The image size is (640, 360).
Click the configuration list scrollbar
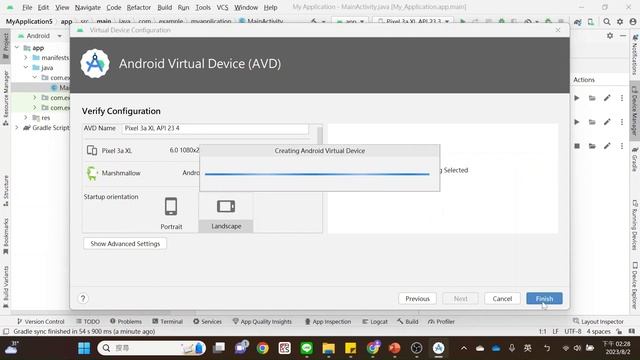[320, 136]
